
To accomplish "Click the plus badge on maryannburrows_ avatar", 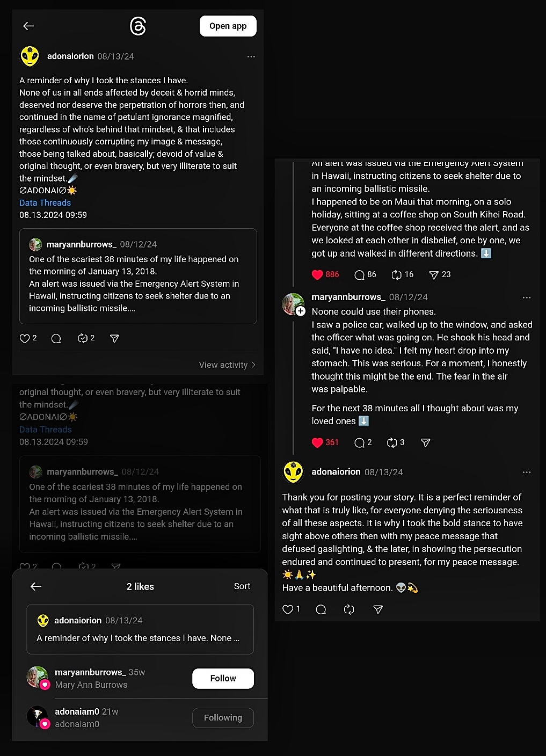I will (x=301, y=311).
